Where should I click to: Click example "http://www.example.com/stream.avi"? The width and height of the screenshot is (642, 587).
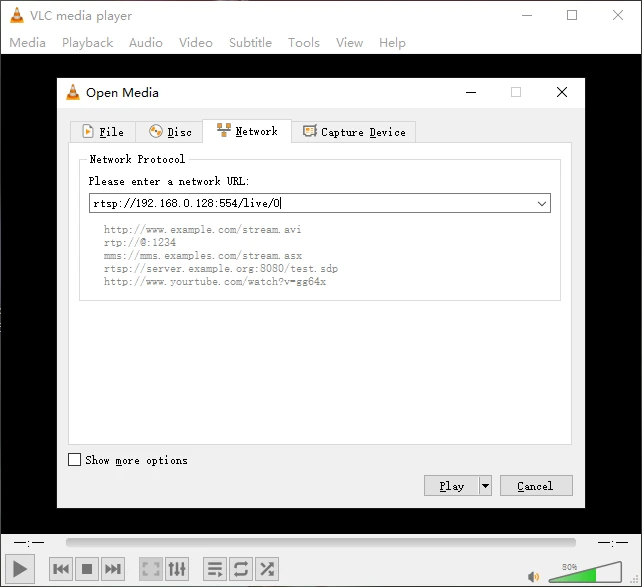[202, 229]
